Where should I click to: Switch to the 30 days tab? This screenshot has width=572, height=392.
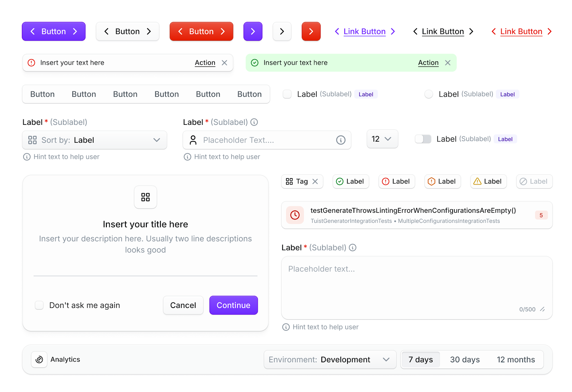(x=465, y=359)
